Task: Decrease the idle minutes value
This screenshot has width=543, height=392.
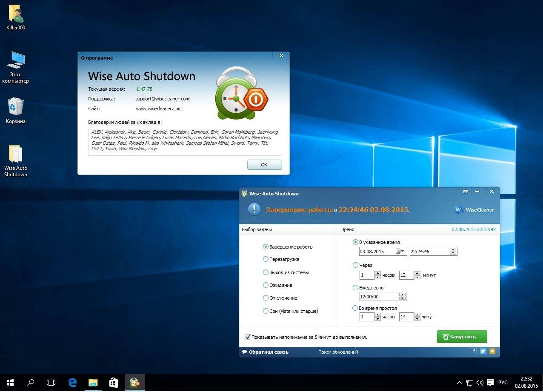Action: coord(417,319)
